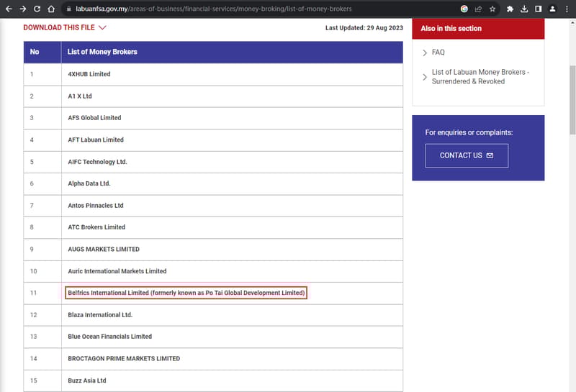Click the List of Money Brokers column header
Viewport: 576px width, 392px height.
tap(102, 52)
